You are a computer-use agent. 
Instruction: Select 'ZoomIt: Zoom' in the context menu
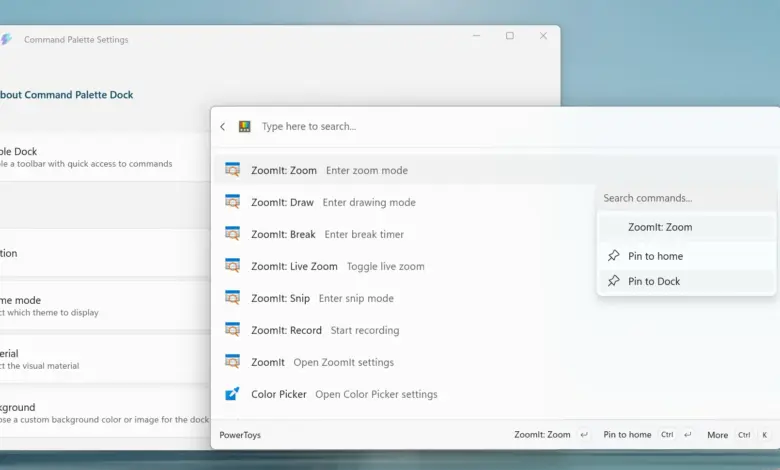coord(686,227)
